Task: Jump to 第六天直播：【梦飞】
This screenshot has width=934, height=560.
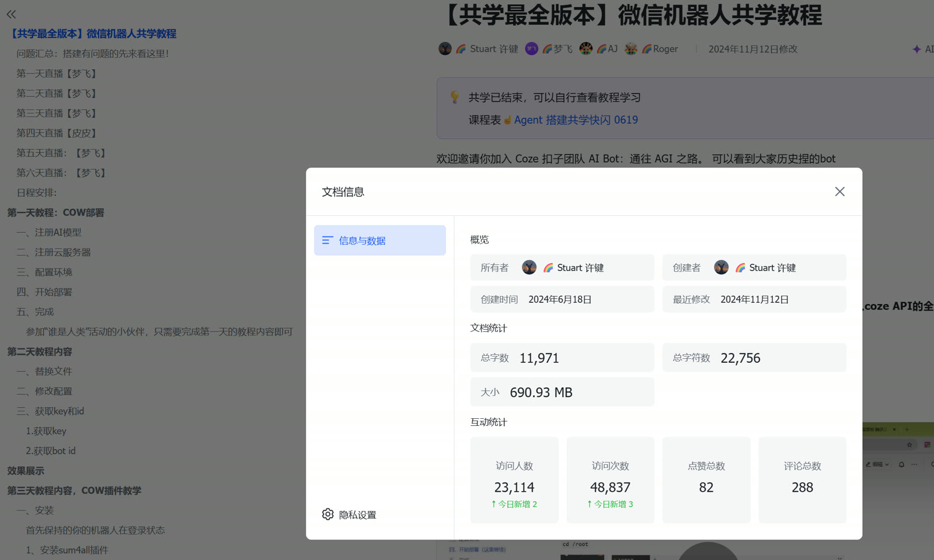Action: point(61,173)
